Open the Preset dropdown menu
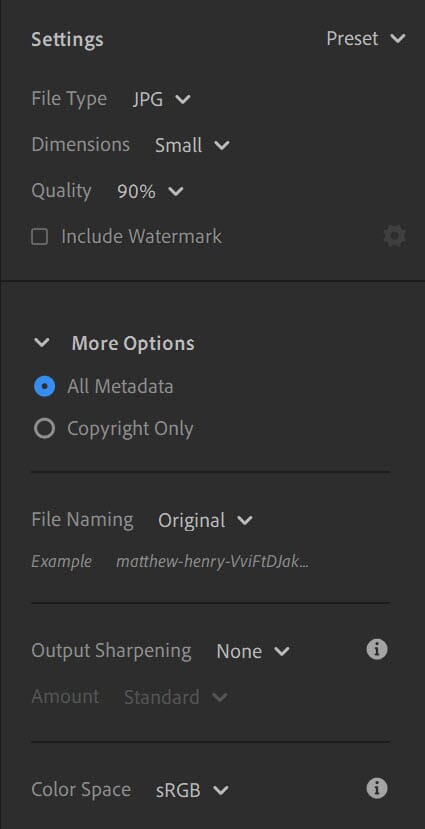 click(366, 39)
